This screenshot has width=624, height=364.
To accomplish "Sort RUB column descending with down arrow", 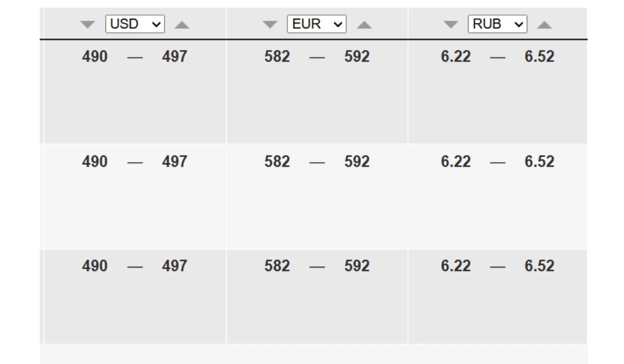I will (x=451, y=24).
